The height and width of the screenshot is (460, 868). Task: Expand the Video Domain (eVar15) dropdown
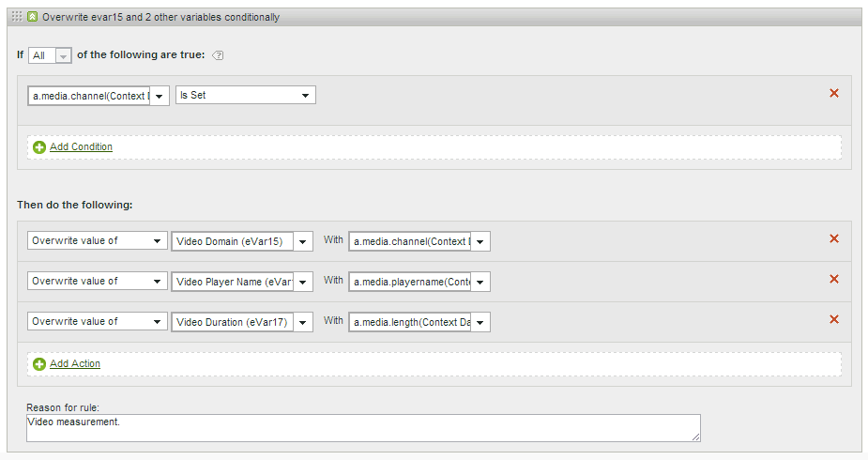tap(242, 241)
